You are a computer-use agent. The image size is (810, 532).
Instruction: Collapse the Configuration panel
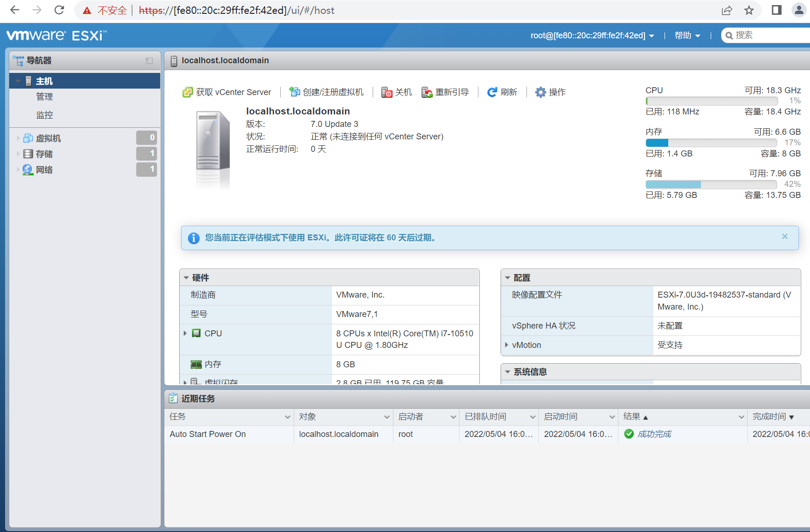click(x=508, y=278)
